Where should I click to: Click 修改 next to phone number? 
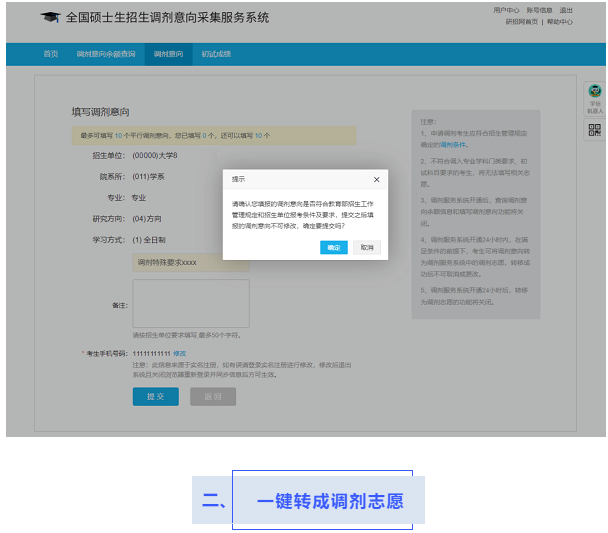click(x=180, y=353)
